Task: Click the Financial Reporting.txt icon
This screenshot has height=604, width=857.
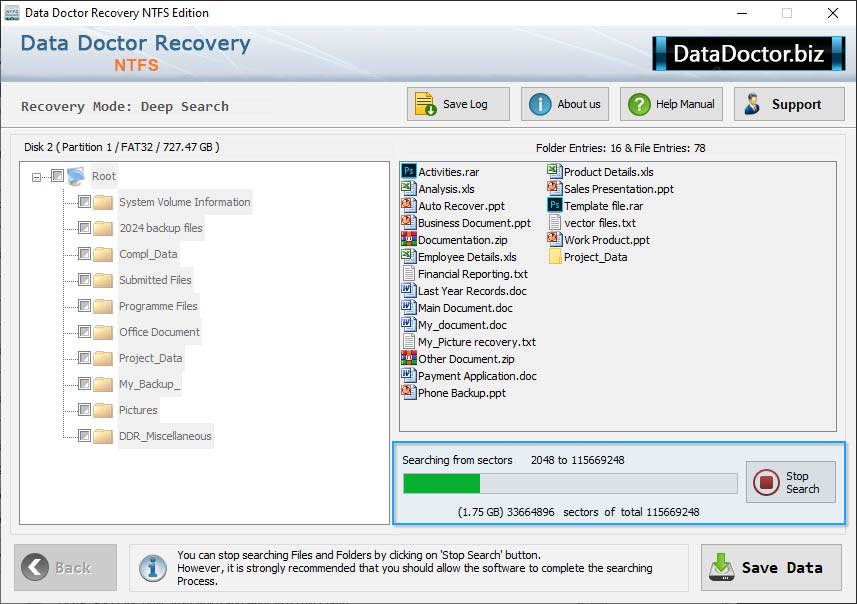Action: tap(408, 273)
